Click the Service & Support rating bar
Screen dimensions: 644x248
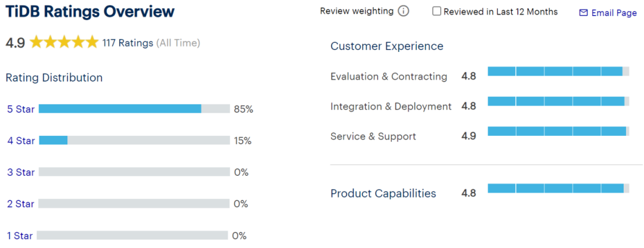point(558,131)
